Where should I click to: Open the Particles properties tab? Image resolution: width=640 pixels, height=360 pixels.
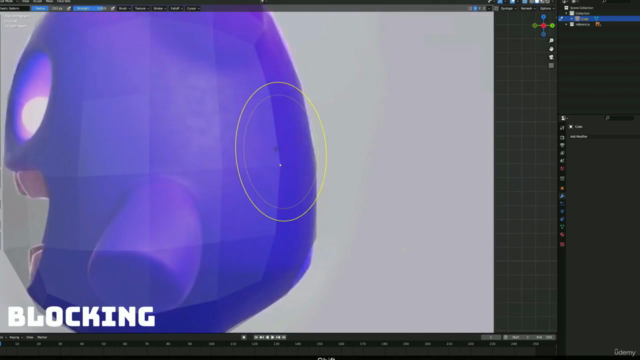pos(562,204)
